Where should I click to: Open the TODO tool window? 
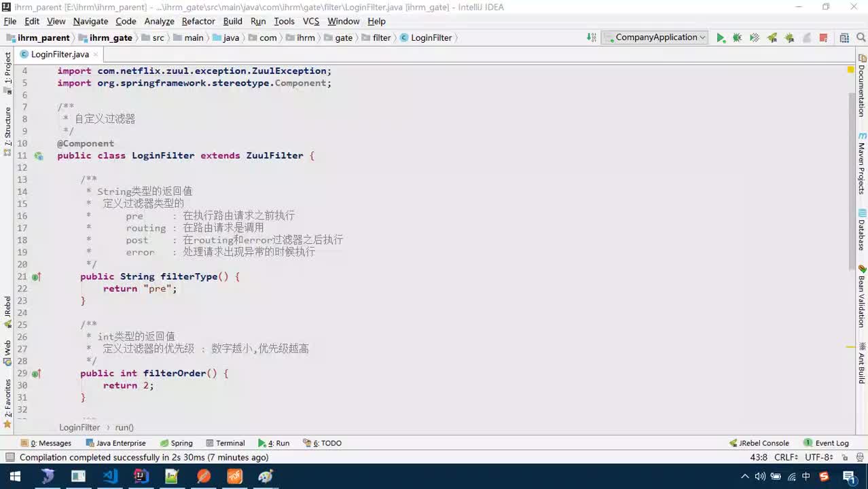322,443
